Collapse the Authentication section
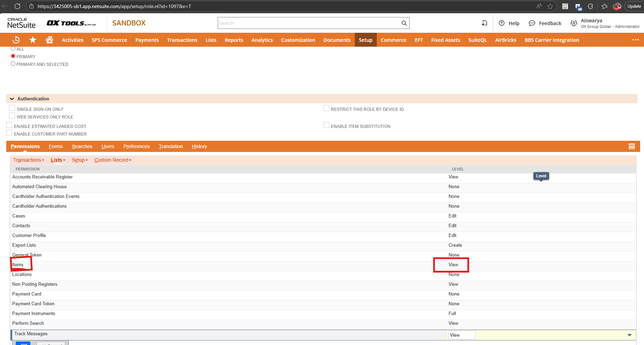 point(12,99)
